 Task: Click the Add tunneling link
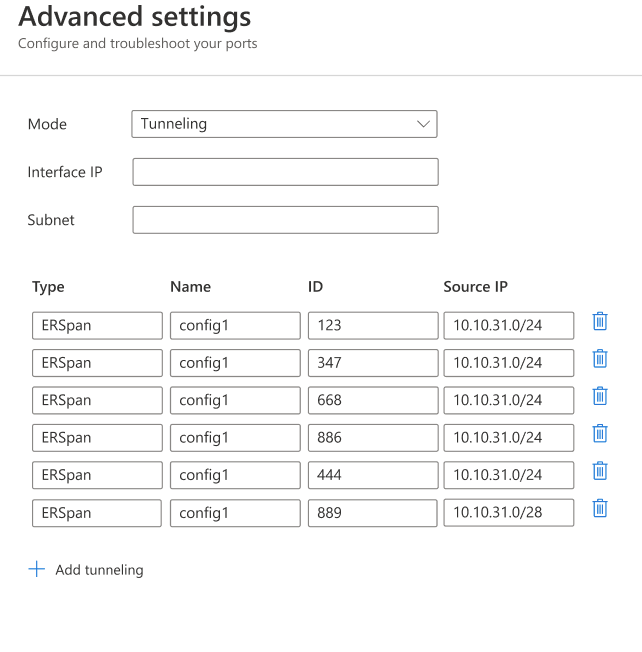click(99, 570)
